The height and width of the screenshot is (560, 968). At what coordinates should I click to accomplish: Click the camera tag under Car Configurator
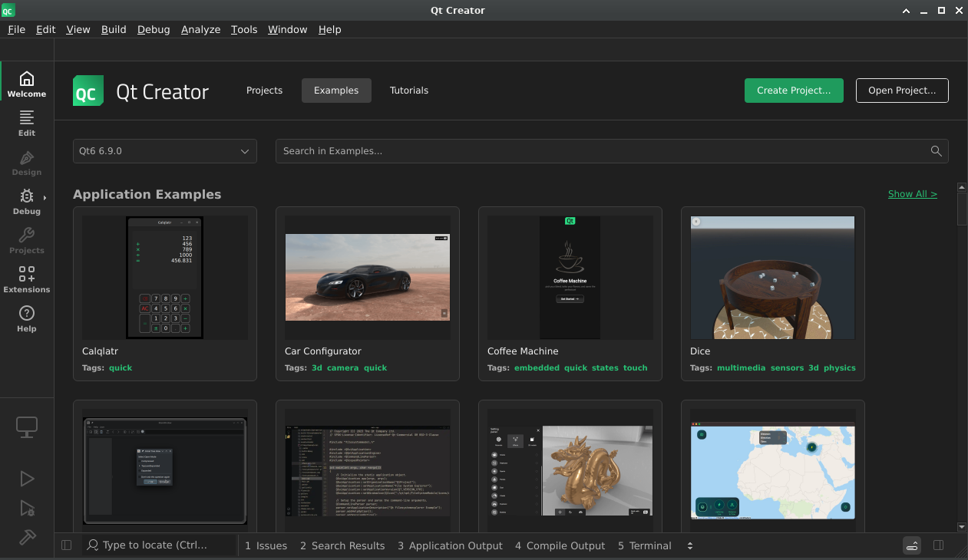(342, 368)
